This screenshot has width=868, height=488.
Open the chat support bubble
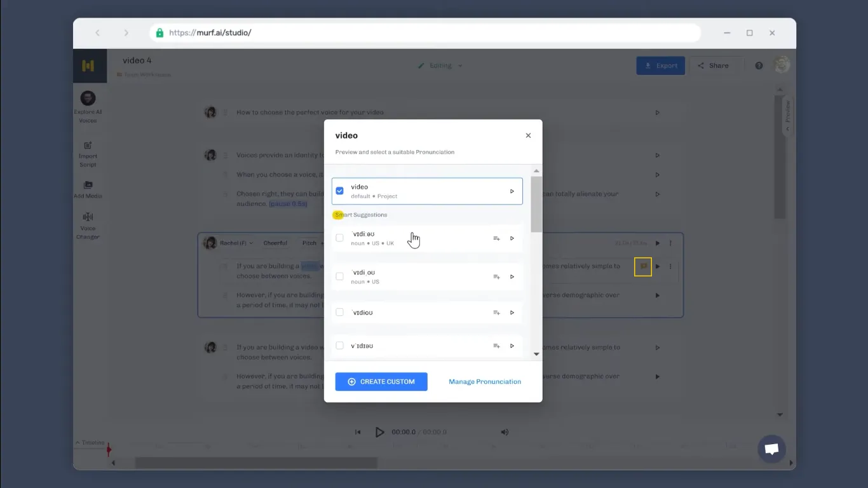tap(771, 449)
